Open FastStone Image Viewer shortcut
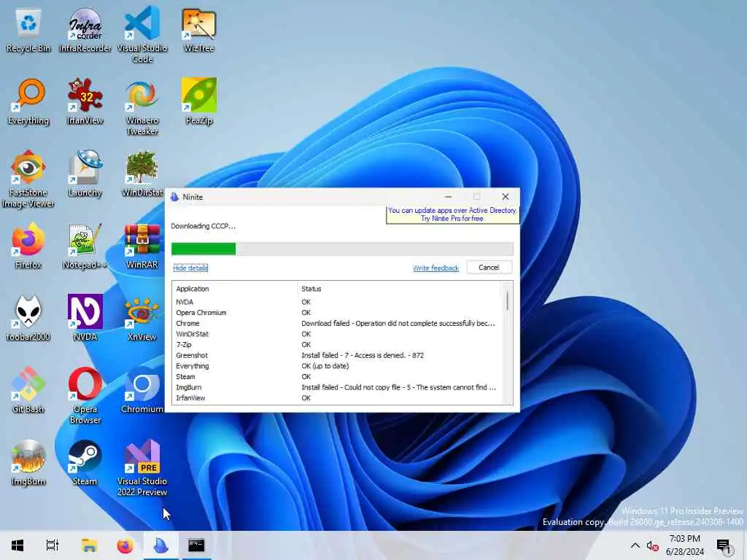 [x=28, y=179]
